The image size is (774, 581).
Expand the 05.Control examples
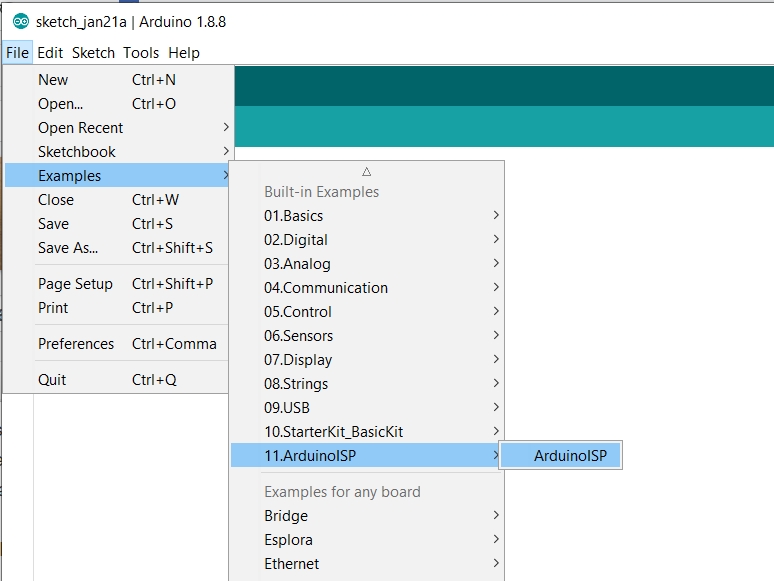point(367,311)
